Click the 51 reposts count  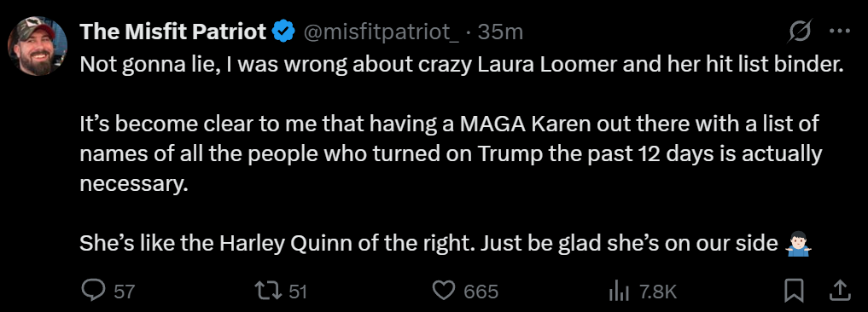click(x=298, y=292)
